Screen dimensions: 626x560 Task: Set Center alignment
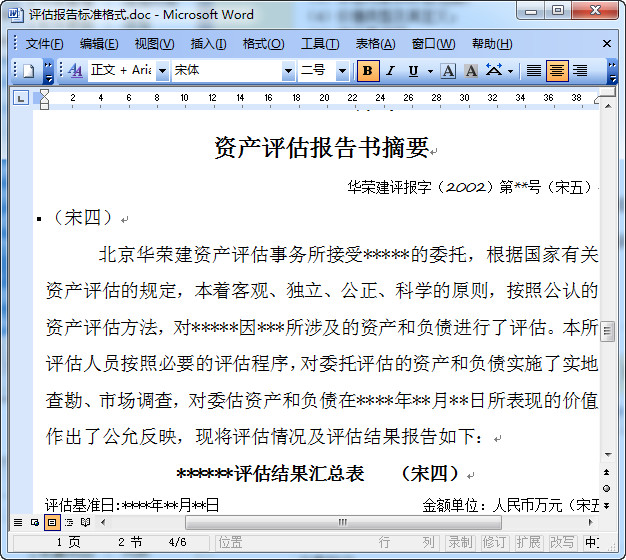point(557,71)
